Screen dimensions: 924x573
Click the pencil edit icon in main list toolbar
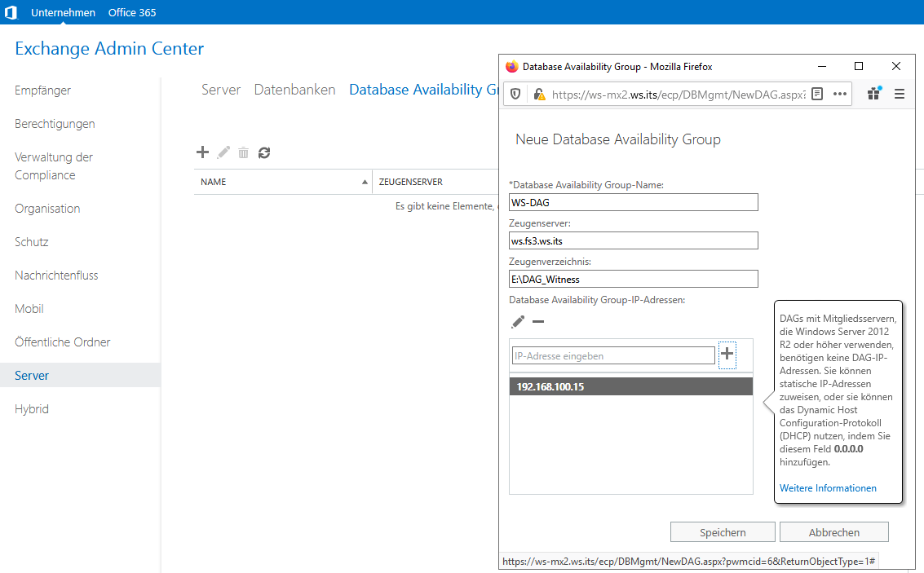pyautogui.click(x=223, y=152)
